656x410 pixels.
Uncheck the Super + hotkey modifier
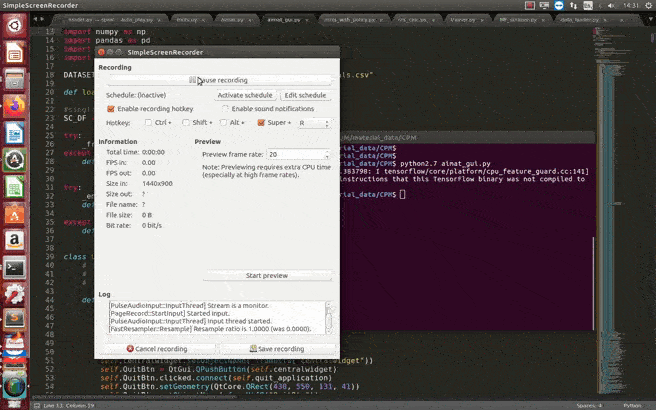pyautogui.click(x=262, y=122)
